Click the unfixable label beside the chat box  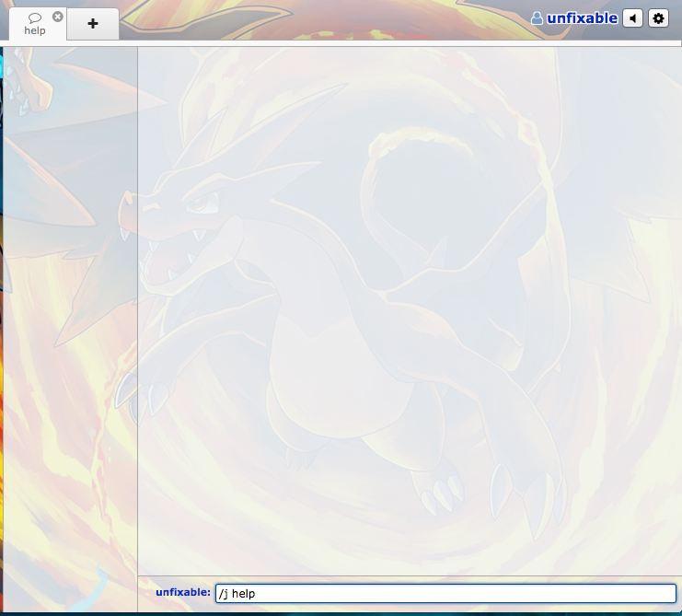(x=183, y=592)
